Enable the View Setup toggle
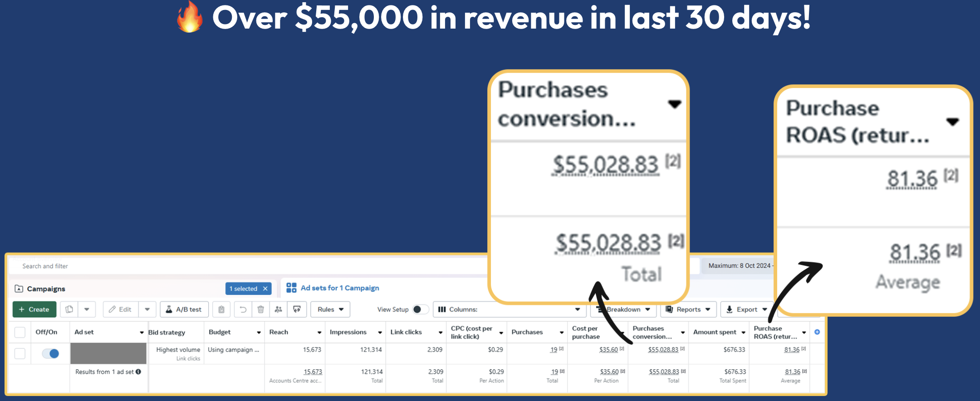 pos(420,309)
